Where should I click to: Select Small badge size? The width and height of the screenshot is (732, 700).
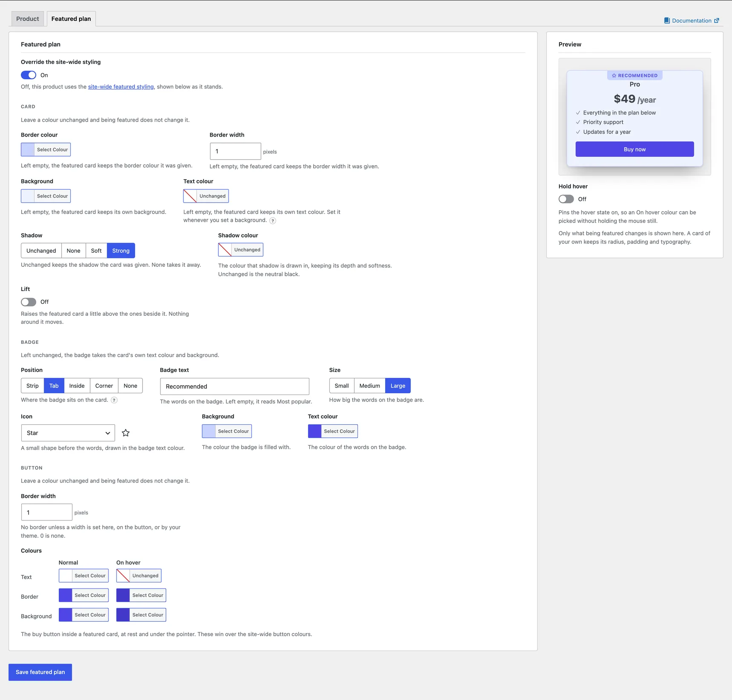[x=341, y=386]
